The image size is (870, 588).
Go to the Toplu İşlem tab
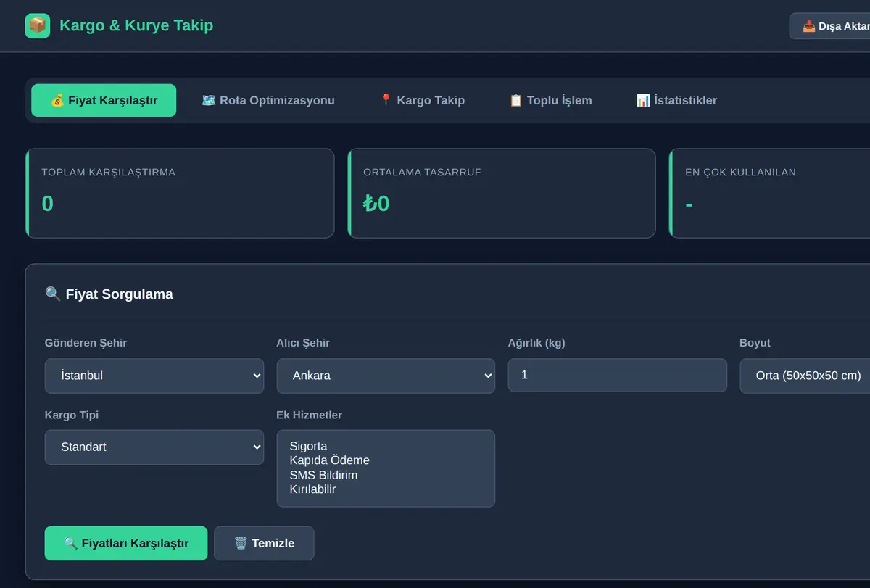click(x=550, y=100)
